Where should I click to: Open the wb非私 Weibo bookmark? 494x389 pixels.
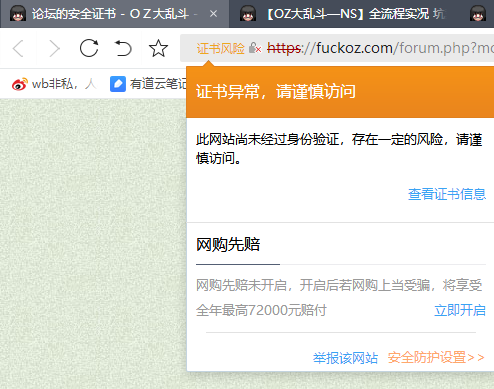54,84
